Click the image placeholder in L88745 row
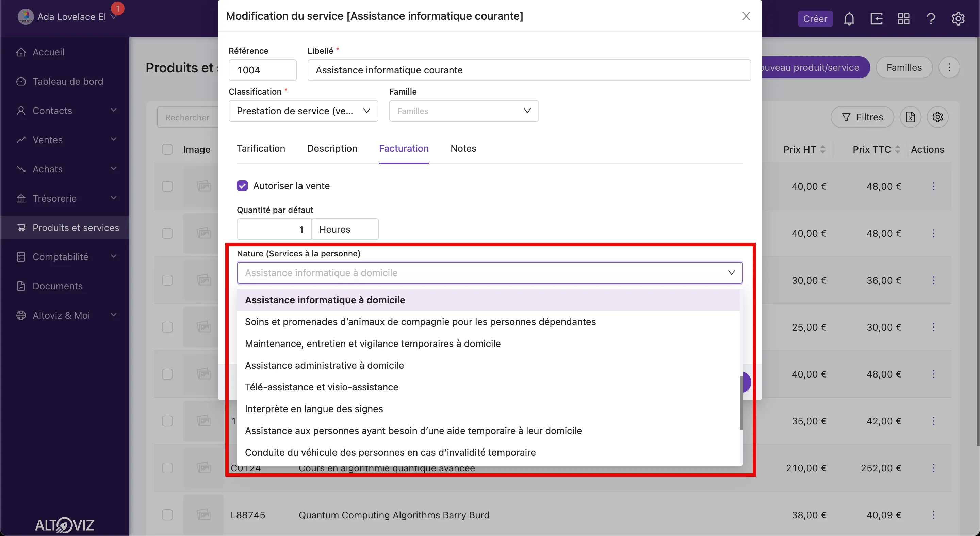This screenshot has height=536, width=980. pyautogui.click(x=203, y=515)
